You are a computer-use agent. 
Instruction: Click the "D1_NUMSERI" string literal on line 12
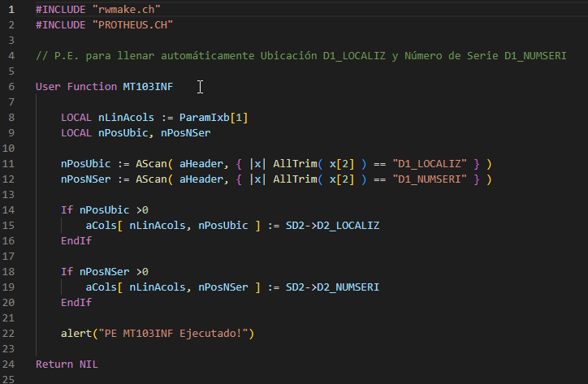click(430, 179)
